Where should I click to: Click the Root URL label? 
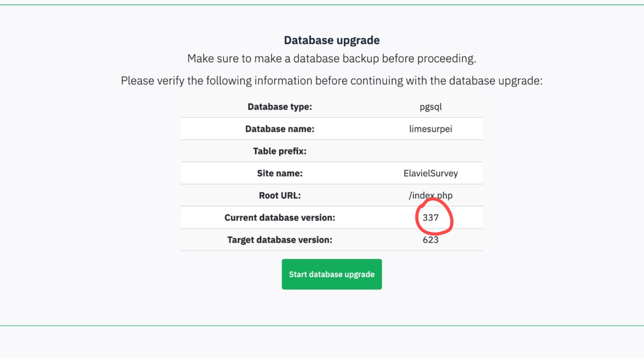280,195
